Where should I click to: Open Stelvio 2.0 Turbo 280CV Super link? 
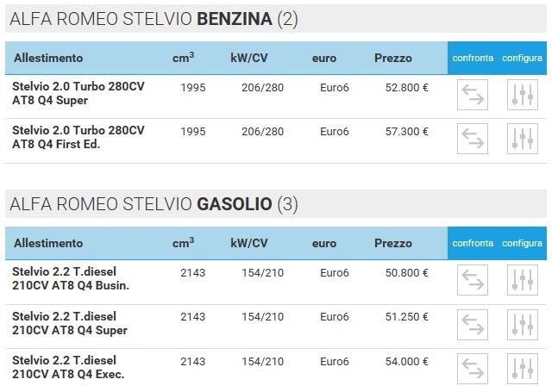point(78,93)
